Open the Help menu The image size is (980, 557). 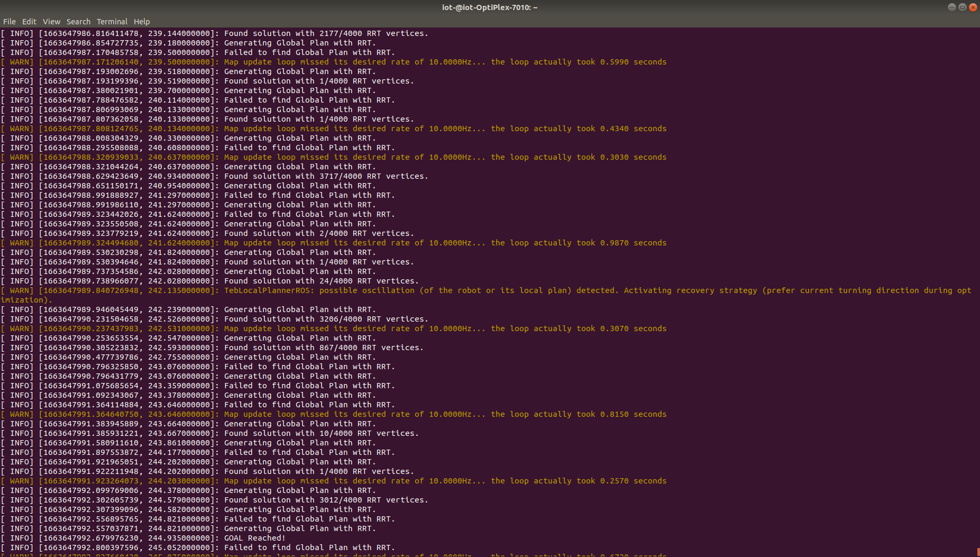point(141,21)
